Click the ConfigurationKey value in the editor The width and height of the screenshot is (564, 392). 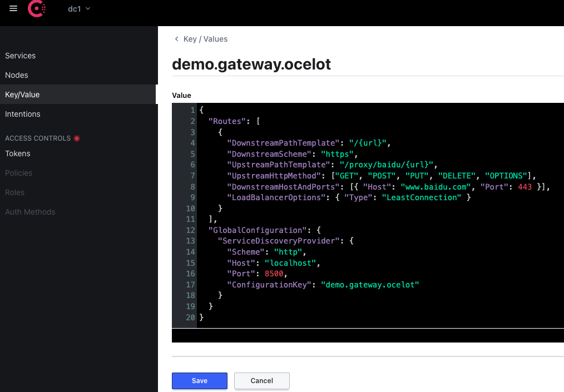coord(369,285)
